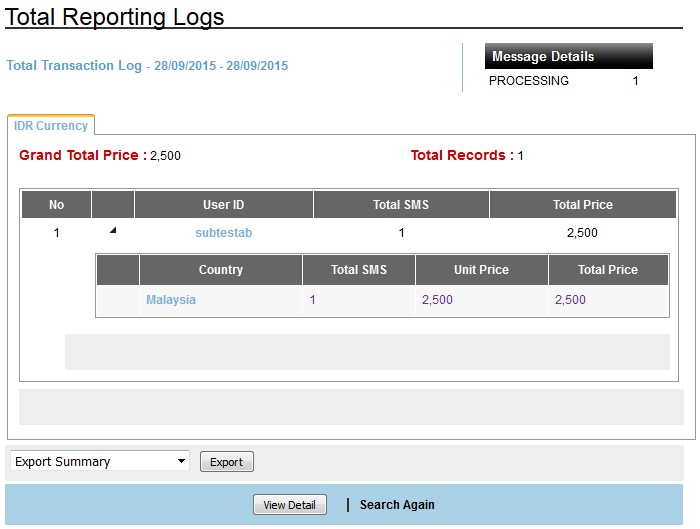Click the Search Again link
Image resolution: width=700 pixels, height=529 pixels.
point(397,504)
